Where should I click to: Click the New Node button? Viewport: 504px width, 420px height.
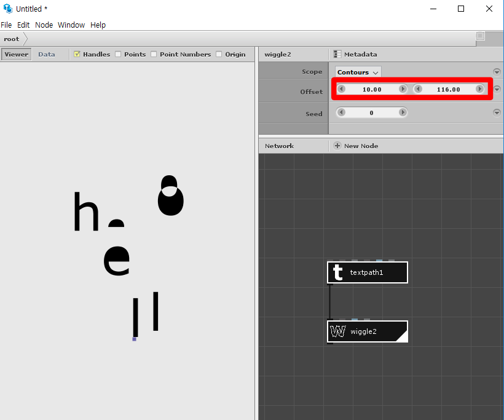point(356,146)
